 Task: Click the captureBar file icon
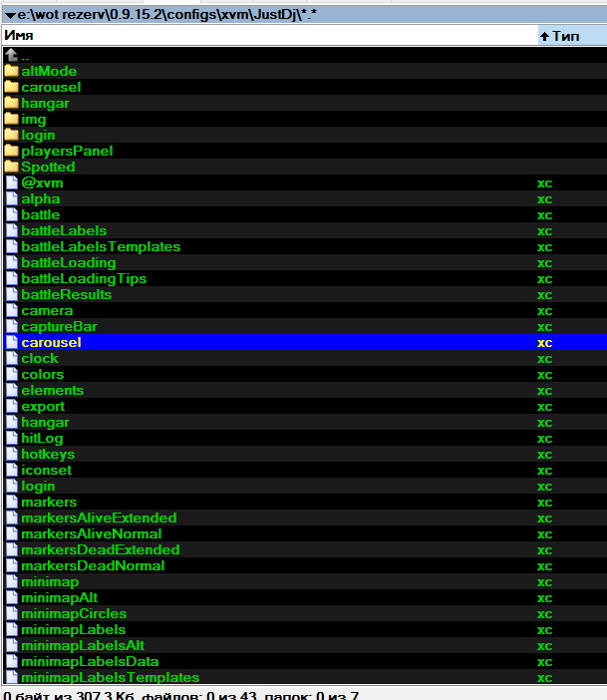point(12,326)
